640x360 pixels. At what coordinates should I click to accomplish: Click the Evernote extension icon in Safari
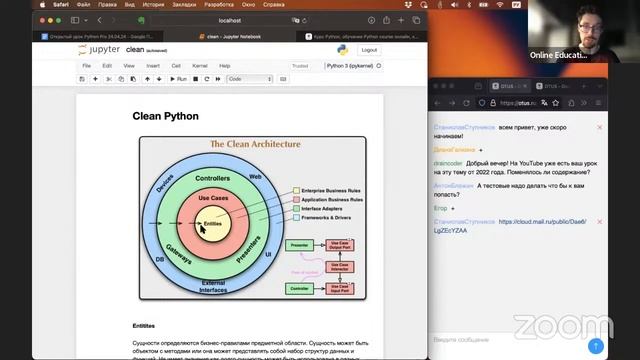pos(141,20)
